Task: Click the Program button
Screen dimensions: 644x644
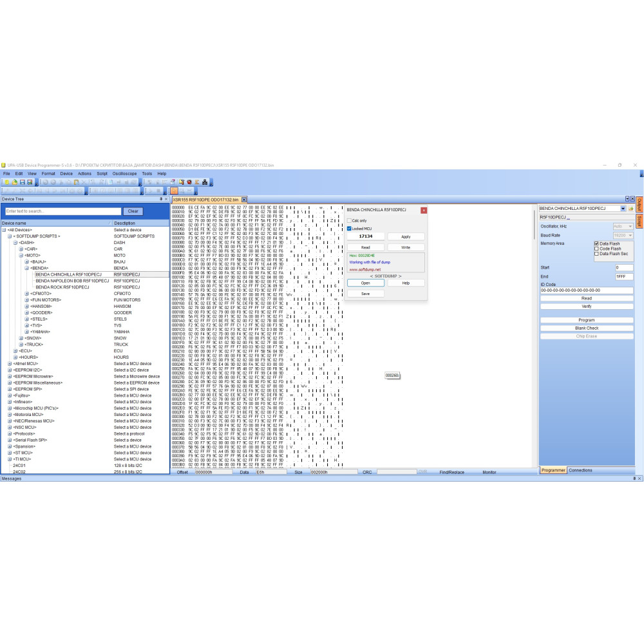Action: [x=587, y=320]
